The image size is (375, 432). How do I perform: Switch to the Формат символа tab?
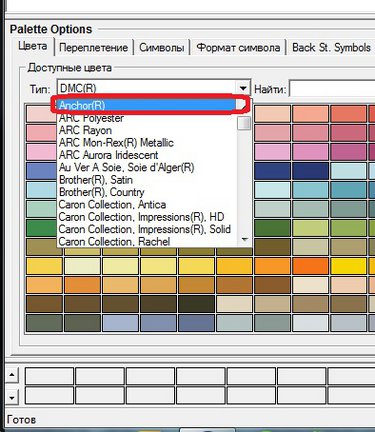pyautogui.click(x=238, y=48)
